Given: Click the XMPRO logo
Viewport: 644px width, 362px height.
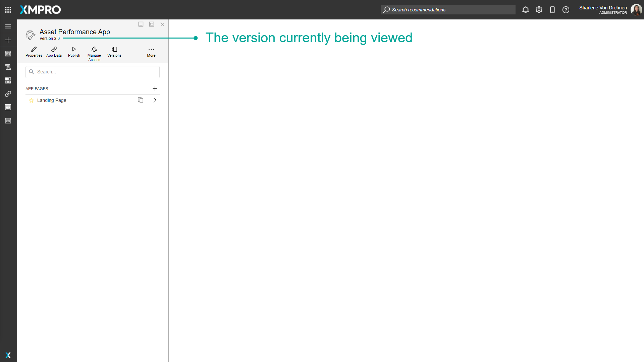Looking at the screenshot, I should point(40,10).
